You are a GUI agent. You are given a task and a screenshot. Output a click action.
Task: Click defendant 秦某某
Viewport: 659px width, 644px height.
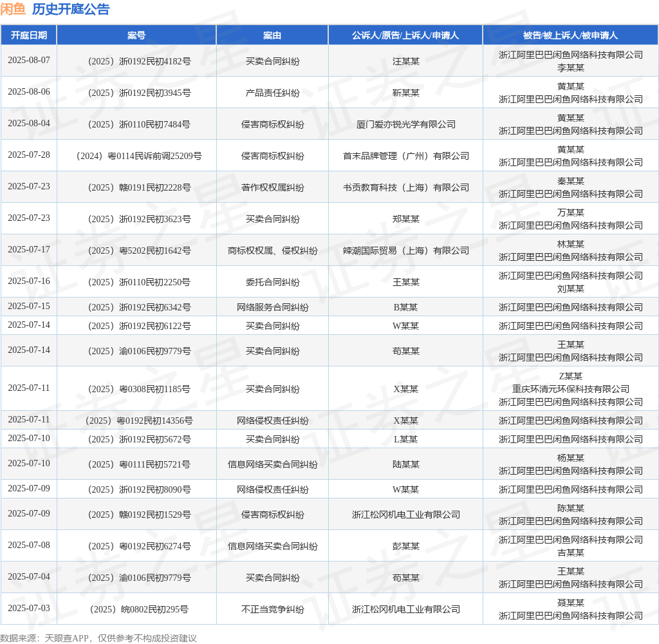point(571,182)
